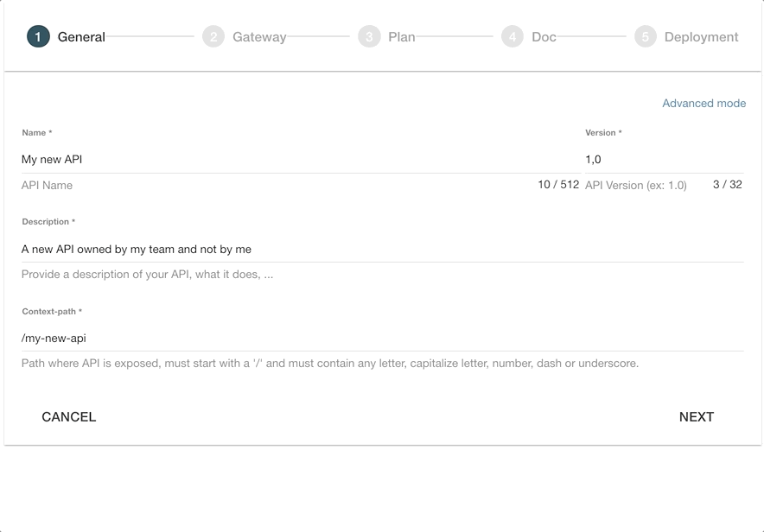
Task: Go to the next wizard step
Action: [697, 417]
